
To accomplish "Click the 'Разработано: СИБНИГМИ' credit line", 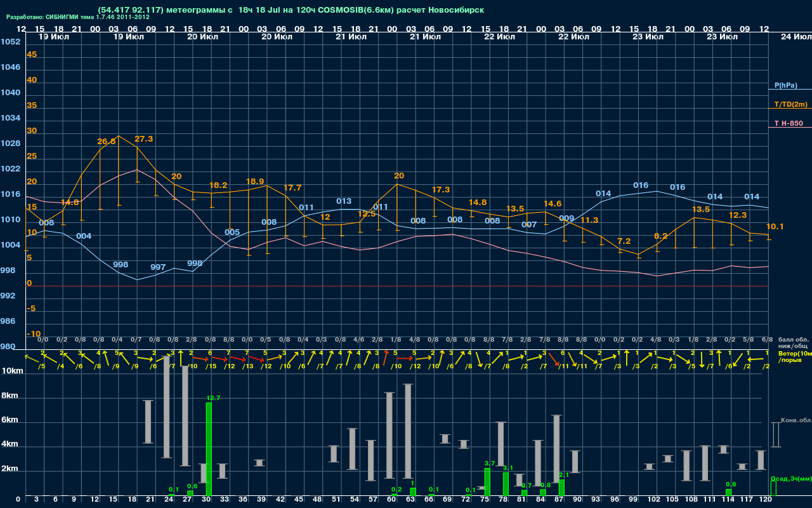I will [x=78, y=17].
